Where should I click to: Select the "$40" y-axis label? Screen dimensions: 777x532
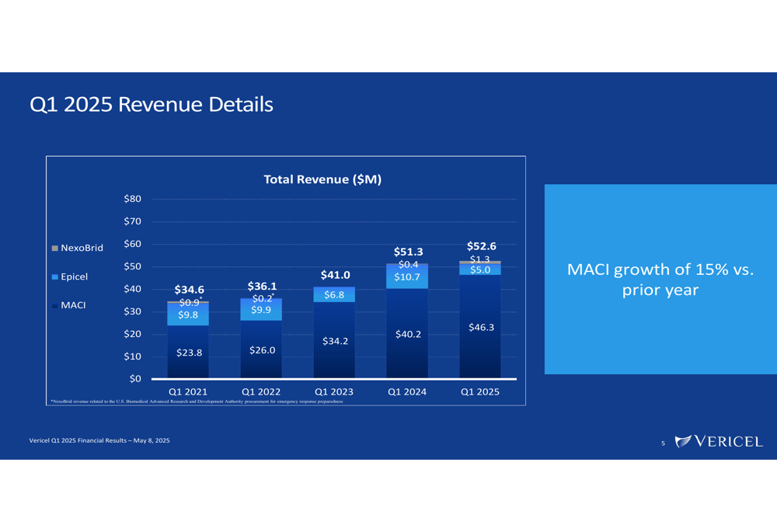132,289
